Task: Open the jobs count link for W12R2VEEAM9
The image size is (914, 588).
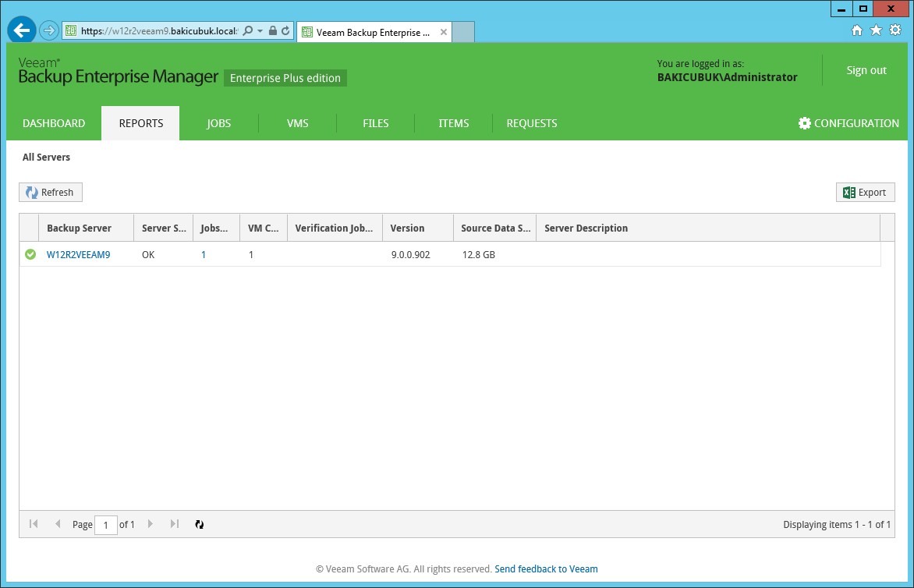Action: coord(204,255)
